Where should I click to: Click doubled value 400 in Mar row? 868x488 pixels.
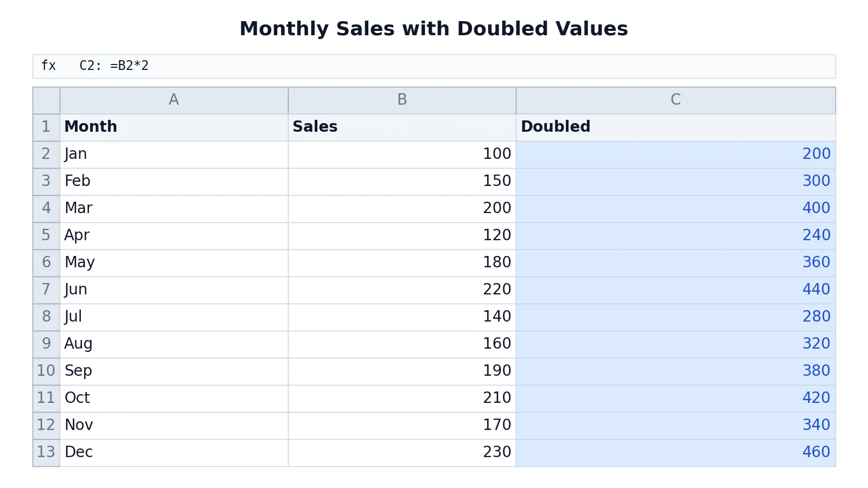(x=675, y=209)
